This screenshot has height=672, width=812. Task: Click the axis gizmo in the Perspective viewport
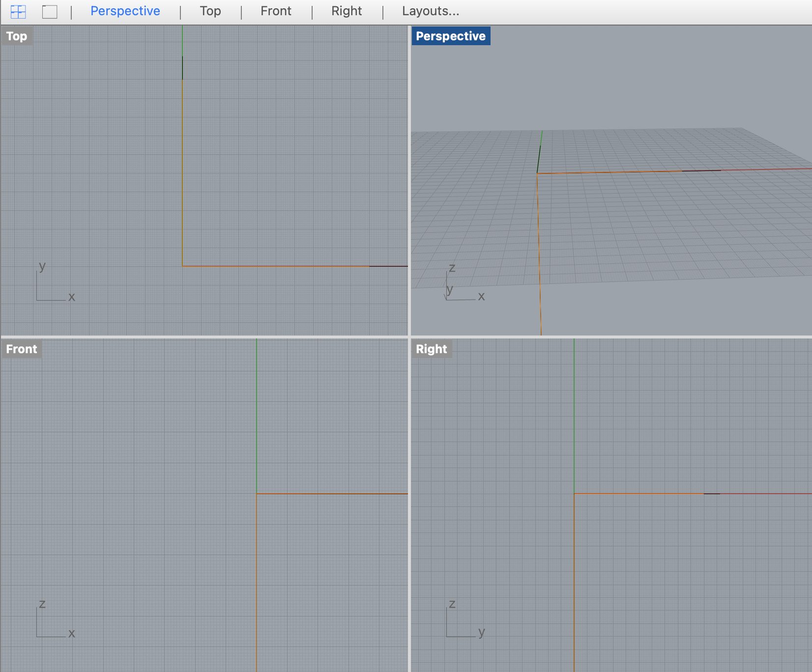pyautogui.click(x=461, y=282)
